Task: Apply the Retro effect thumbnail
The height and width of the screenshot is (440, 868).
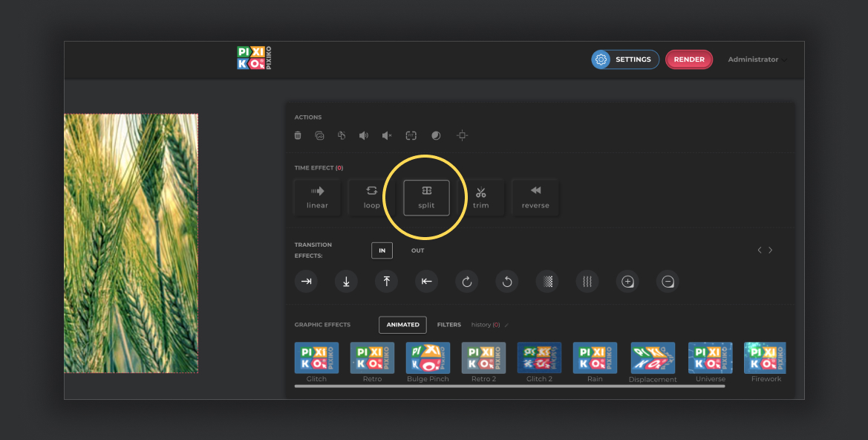Action: [372, 358]
